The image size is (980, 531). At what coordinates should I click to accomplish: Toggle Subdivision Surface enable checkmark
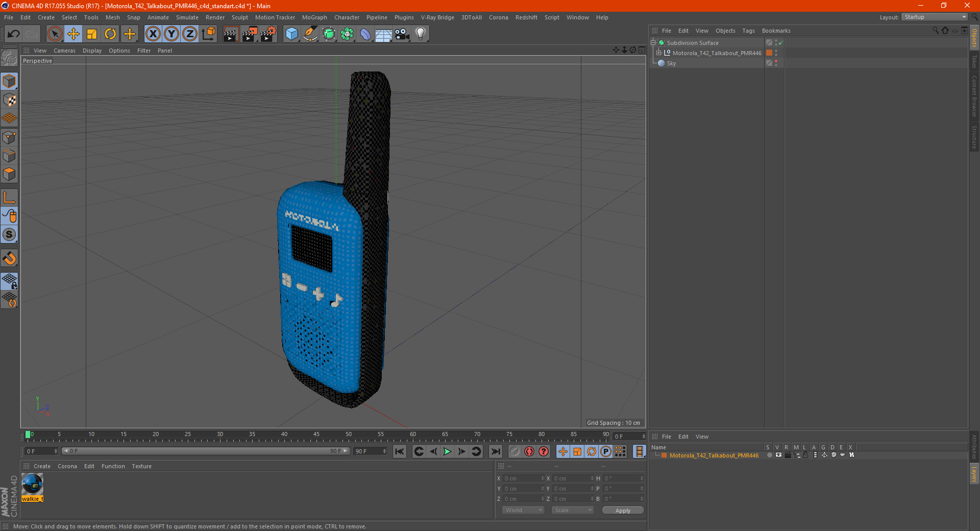click(x=780, y=43)
